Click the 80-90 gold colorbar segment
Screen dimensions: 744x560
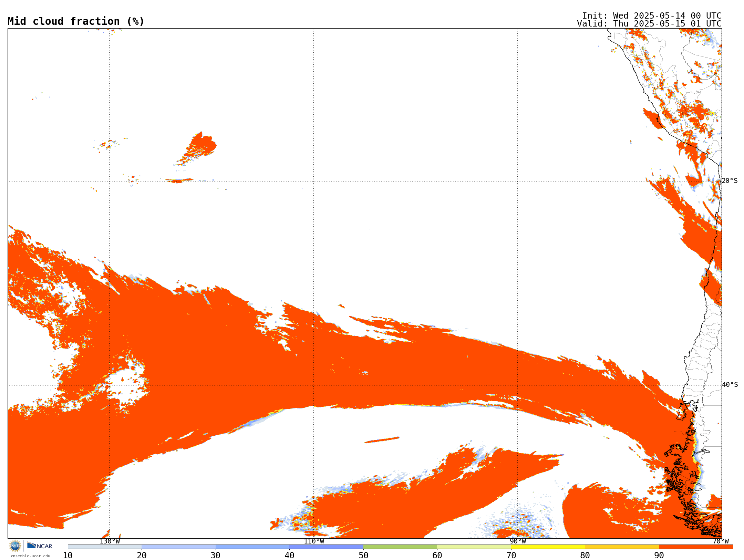(622, 547)
